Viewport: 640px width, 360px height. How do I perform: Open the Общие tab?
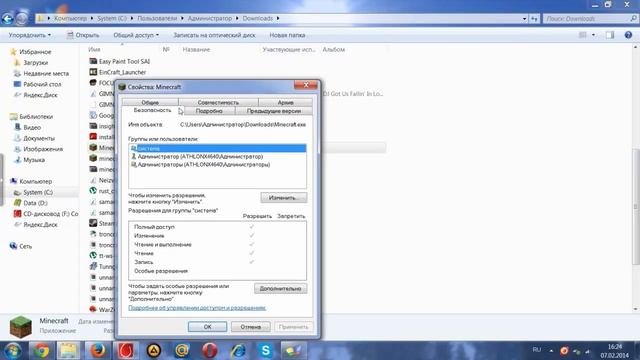[x=150, y=102]
